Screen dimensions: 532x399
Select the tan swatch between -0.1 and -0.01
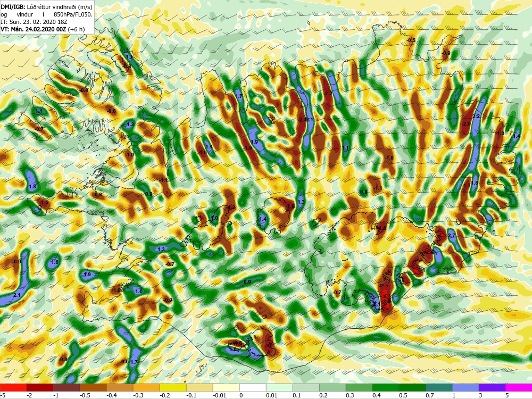[199, 387]
